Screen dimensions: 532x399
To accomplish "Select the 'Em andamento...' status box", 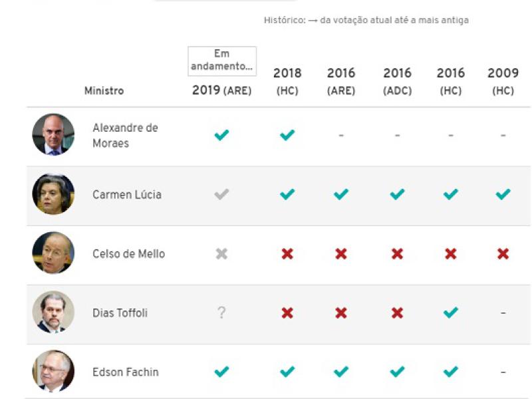I will (x=222, y=61).
